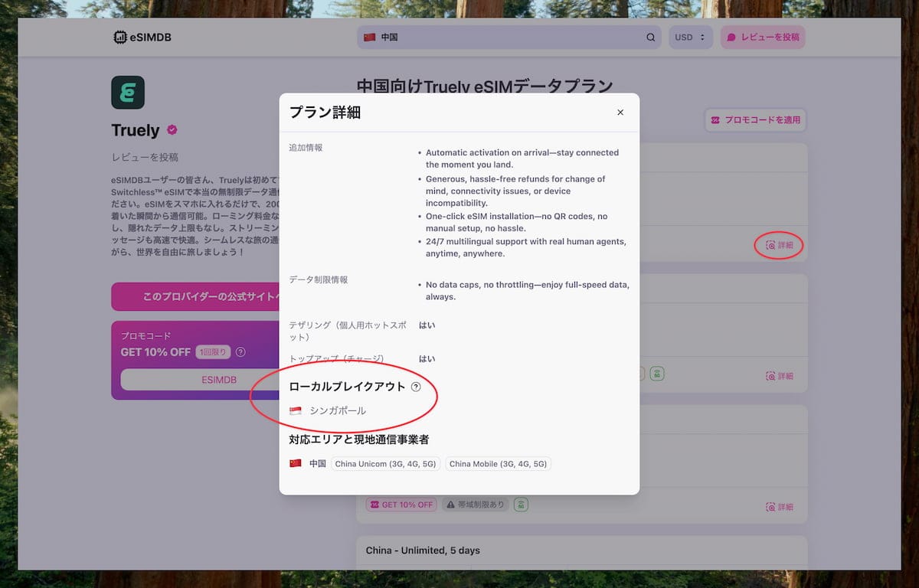Click the verified badge beside Truely

172,130
